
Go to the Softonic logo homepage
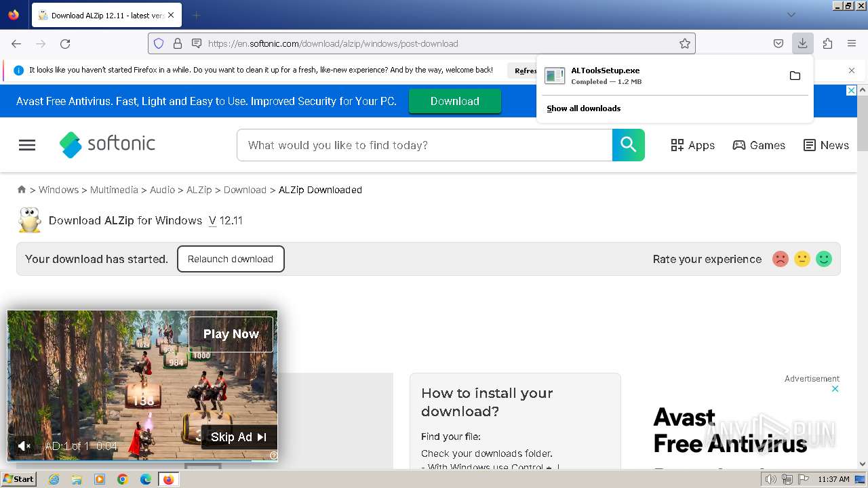[x=107, y=144]
